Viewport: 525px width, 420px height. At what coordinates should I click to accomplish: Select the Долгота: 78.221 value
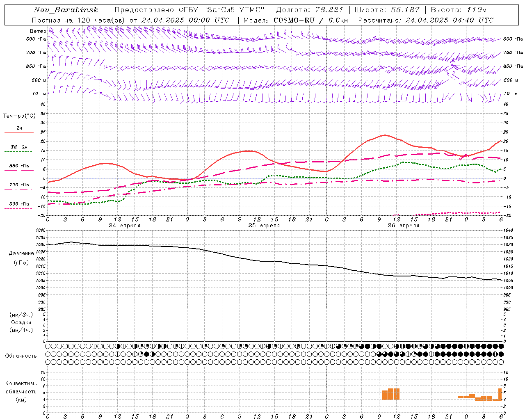[x=310, y=10]
